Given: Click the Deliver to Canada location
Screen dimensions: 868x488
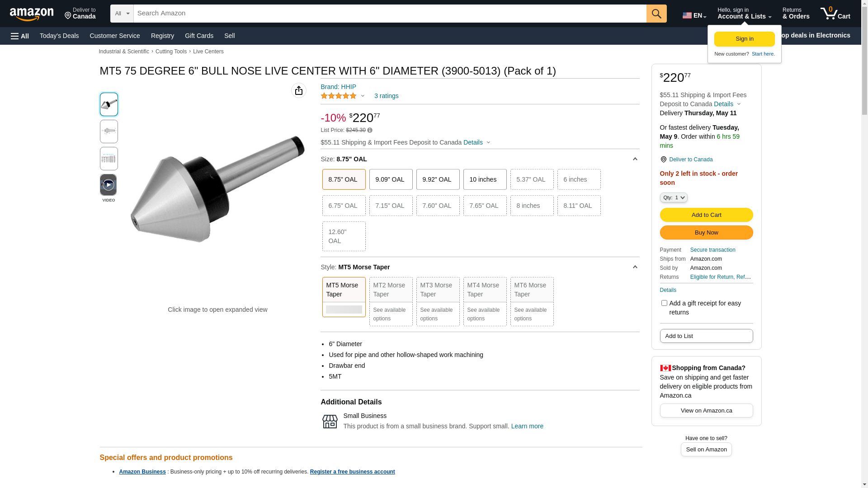Looking at the screenshot, I should click(x=80, y=14).
